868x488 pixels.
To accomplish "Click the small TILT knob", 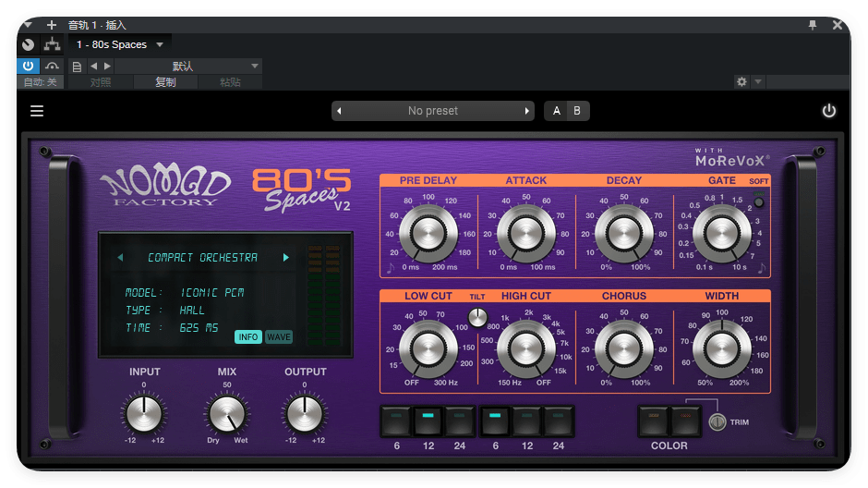I will pos(477,317).
